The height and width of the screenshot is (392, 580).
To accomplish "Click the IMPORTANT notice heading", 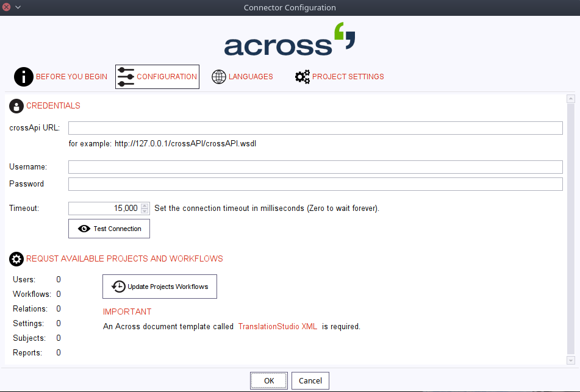I will tap(127, 312).
